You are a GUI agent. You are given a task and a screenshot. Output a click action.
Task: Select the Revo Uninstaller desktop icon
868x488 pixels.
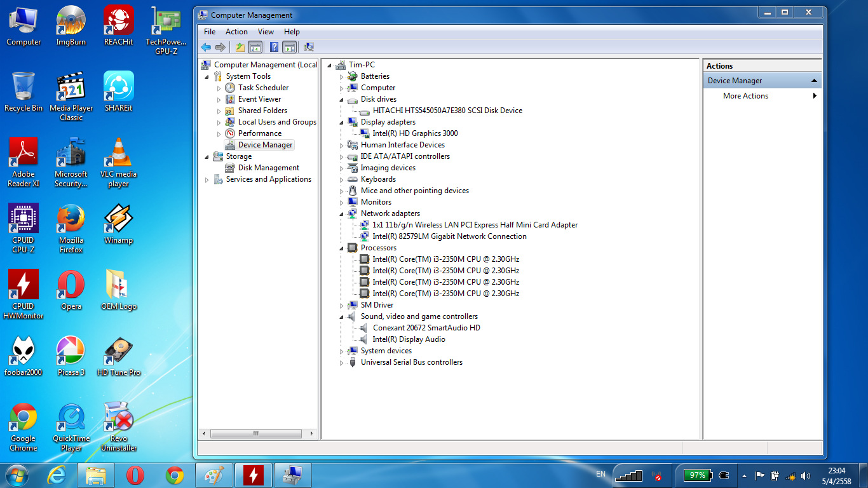[x=118, y=427]
